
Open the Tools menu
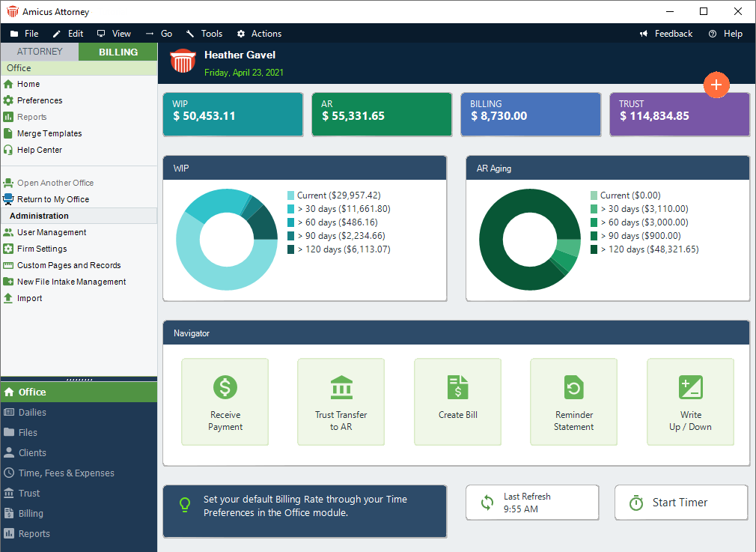point(204,34)
